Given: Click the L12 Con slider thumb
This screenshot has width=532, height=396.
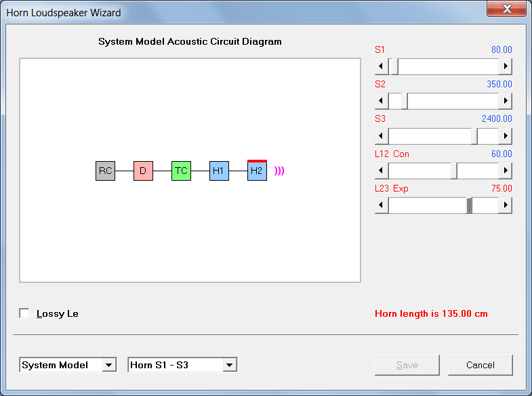Looking at the screenshot, I should click(454, 171).
